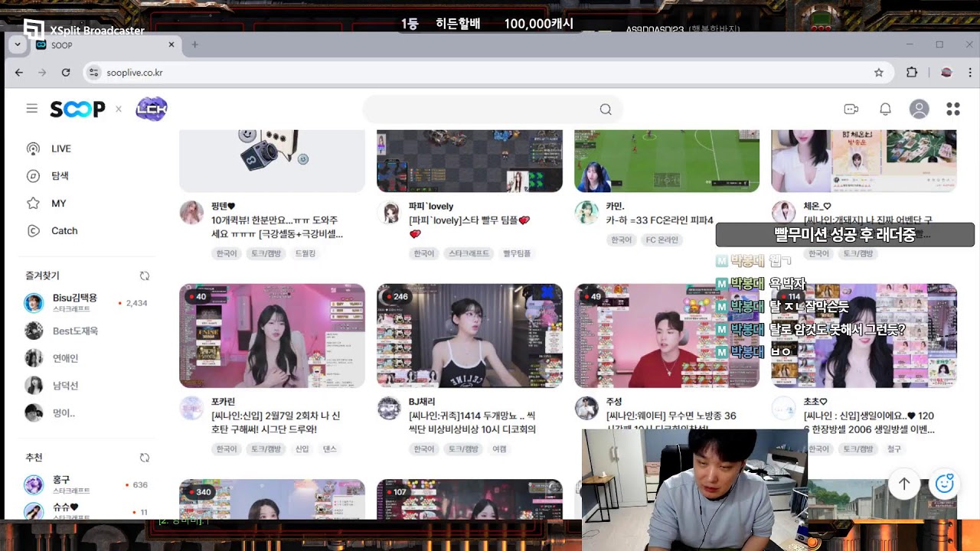Open 핑텐♥ profile avatar
980x551 pixels.
[191, 213]
